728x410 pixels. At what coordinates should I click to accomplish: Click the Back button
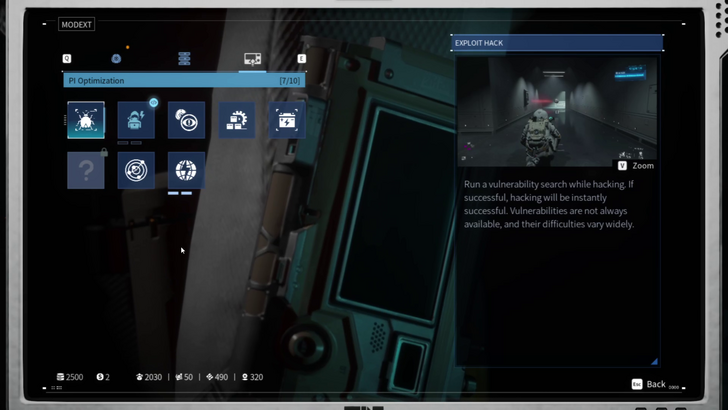648,384
